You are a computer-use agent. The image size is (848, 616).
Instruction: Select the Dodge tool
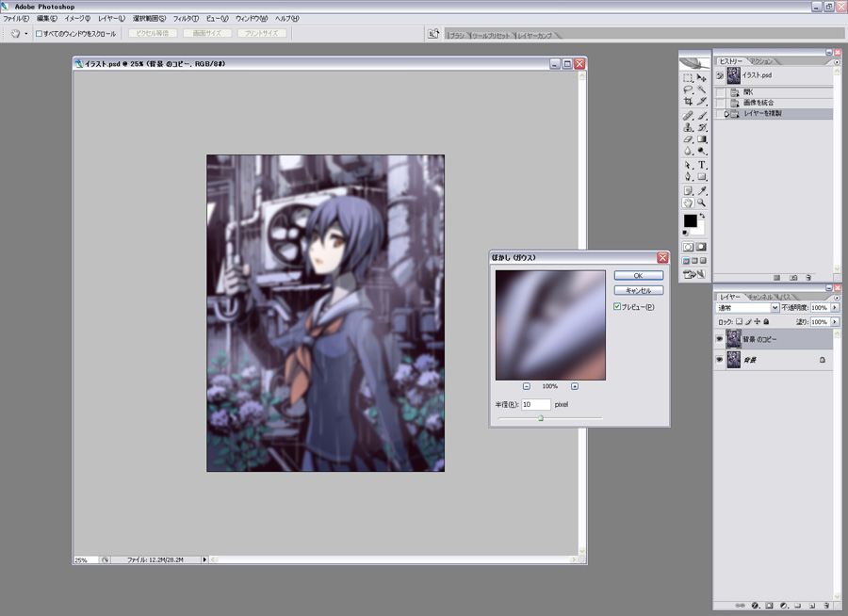point(701,151)
